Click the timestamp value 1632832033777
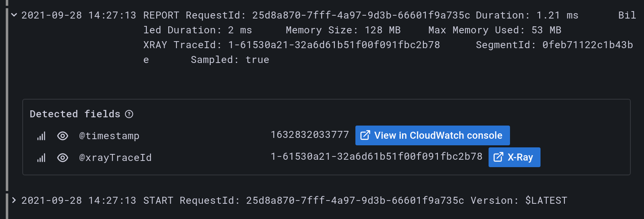Image resolution: width=644 pixels, height=219 pixels. pyautogui.click(x=310, y=135)
